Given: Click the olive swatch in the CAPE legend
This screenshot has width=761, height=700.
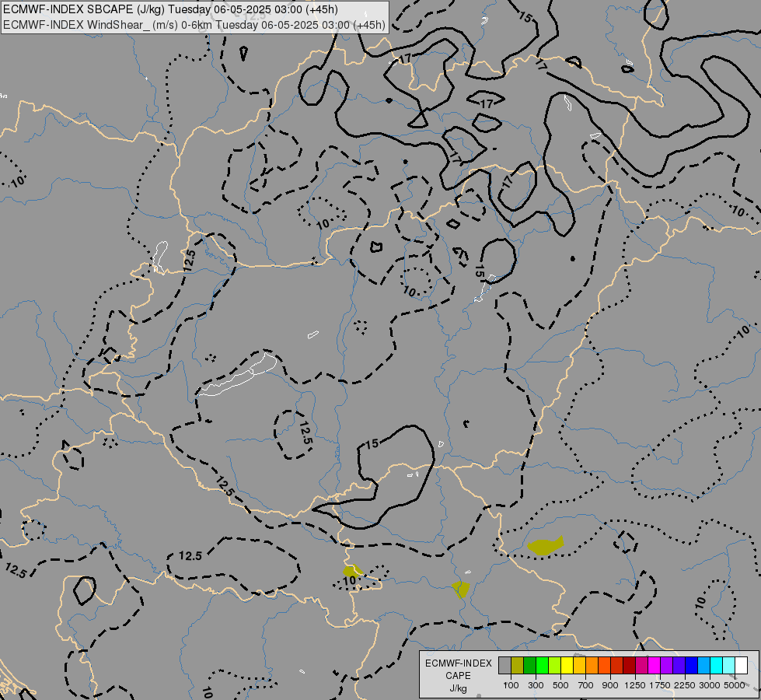Looking at the screenshot, I should [x=518, y=665].
